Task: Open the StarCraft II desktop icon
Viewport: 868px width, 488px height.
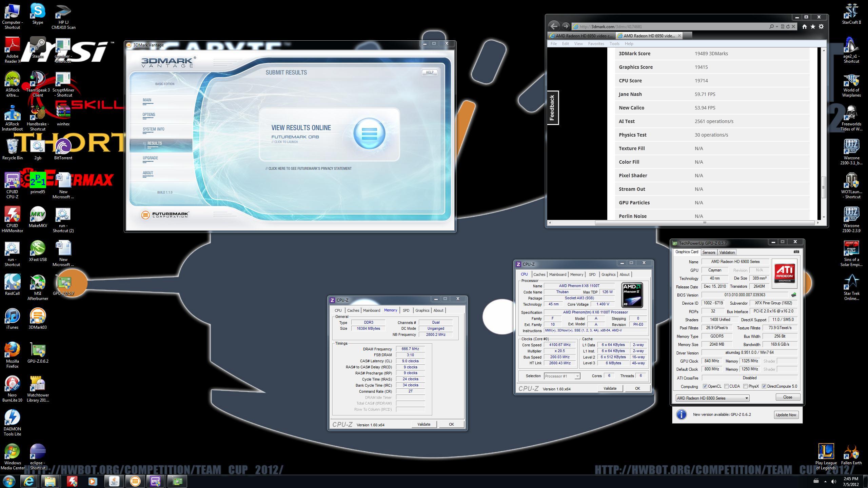Action: point(851,14)
